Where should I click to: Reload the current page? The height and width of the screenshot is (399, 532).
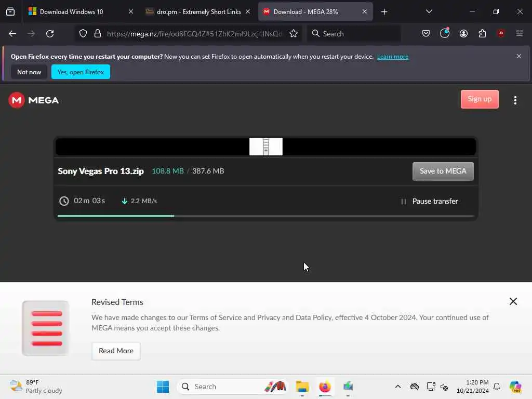point(50,34)
